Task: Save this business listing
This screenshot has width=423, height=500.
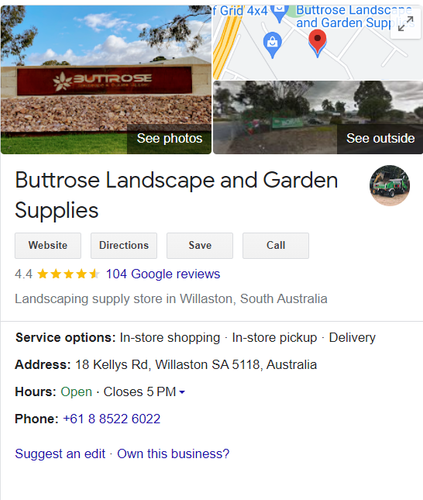Action: click(200, 246)
